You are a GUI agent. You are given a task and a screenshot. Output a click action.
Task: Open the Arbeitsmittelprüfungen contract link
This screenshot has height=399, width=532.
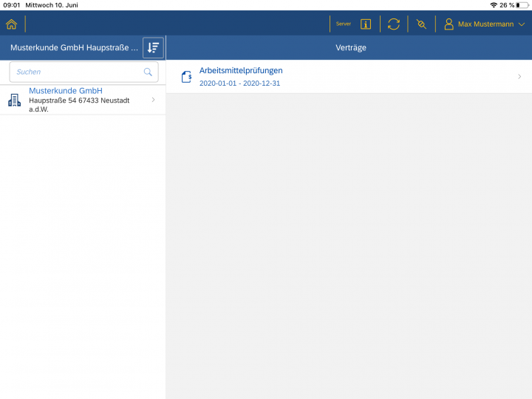point(241,70)
